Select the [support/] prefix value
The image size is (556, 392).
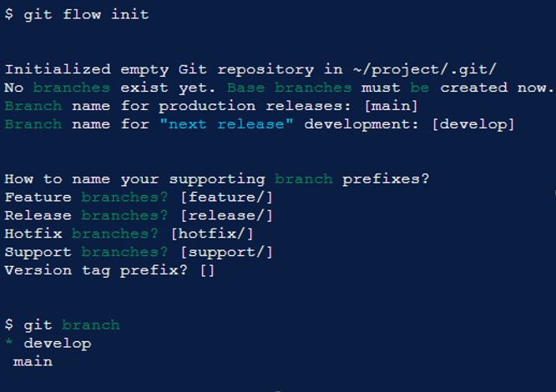click(x=226, y=252)
